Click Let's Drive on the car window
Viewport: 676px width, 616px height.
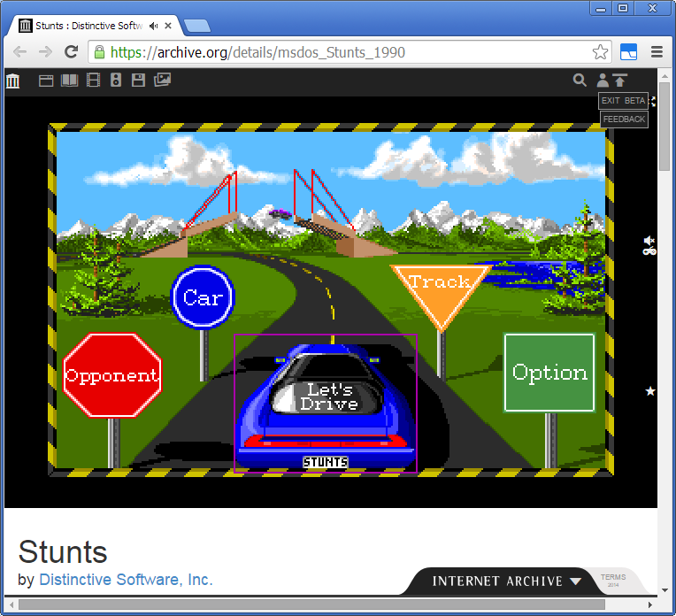point(329,397)
